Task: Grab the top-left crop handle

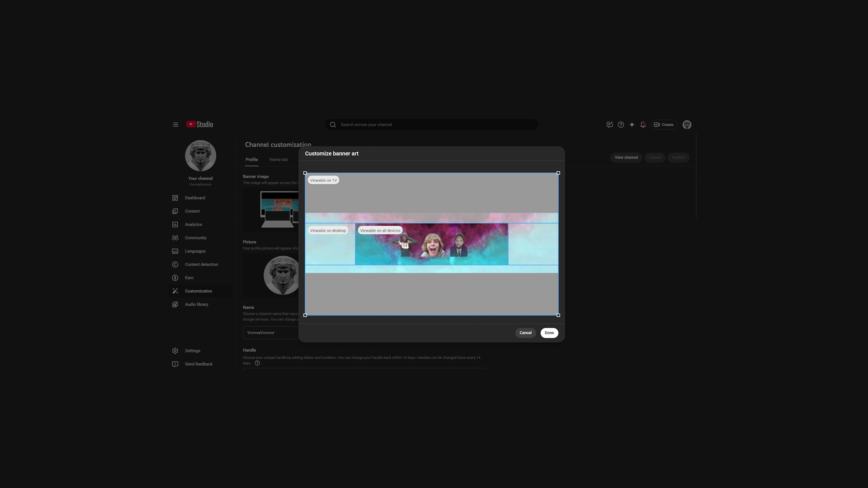Action: tap(305, 173)
